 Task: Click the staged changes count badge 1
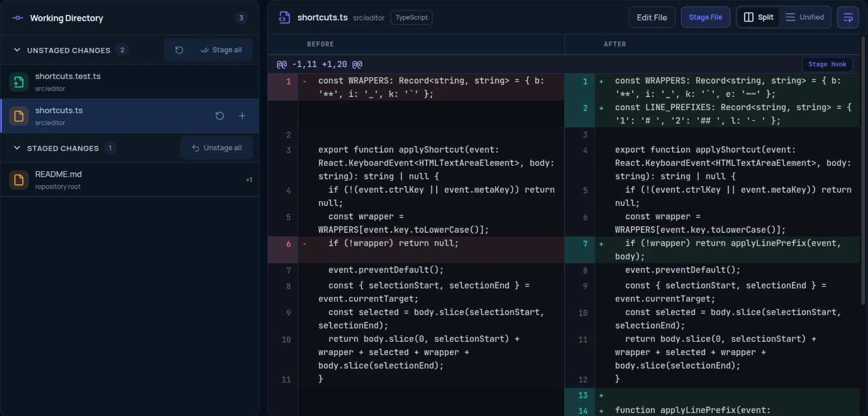(x=110, y=148)
